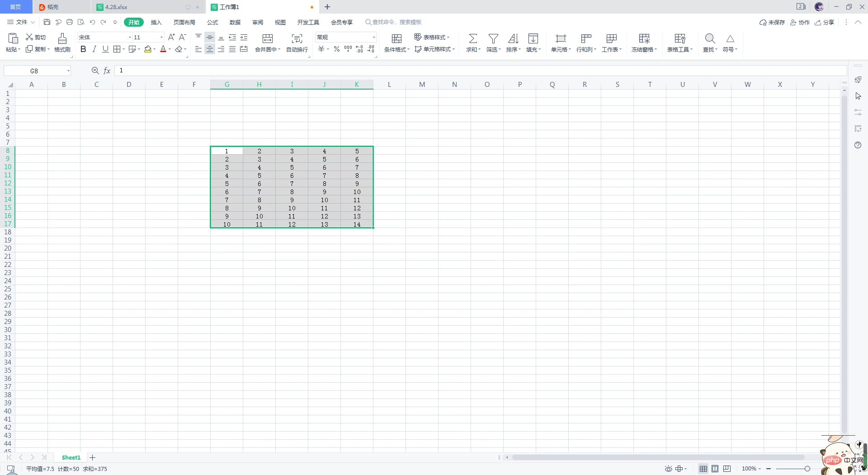
Task: Open the 数据 ribbon tab
Action: click(x=235, y=22)
